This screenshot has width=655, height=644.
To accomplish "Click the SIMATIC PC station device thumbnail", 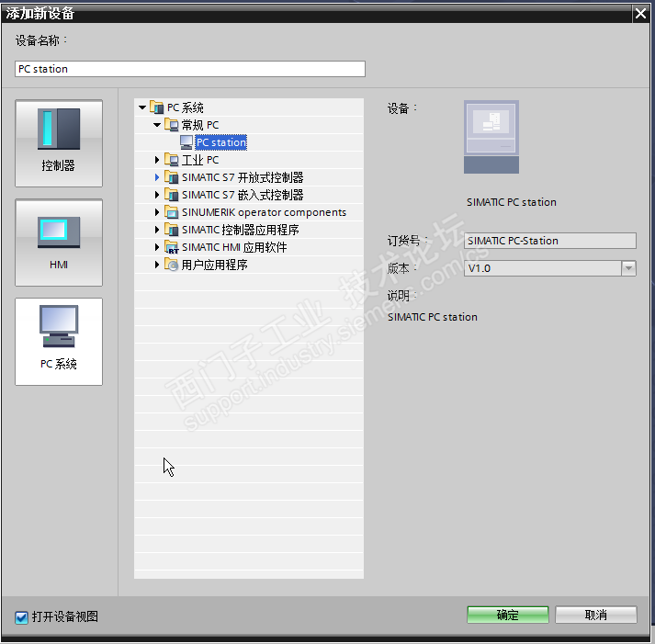I will pyautogui.click(x=491, y=137).
